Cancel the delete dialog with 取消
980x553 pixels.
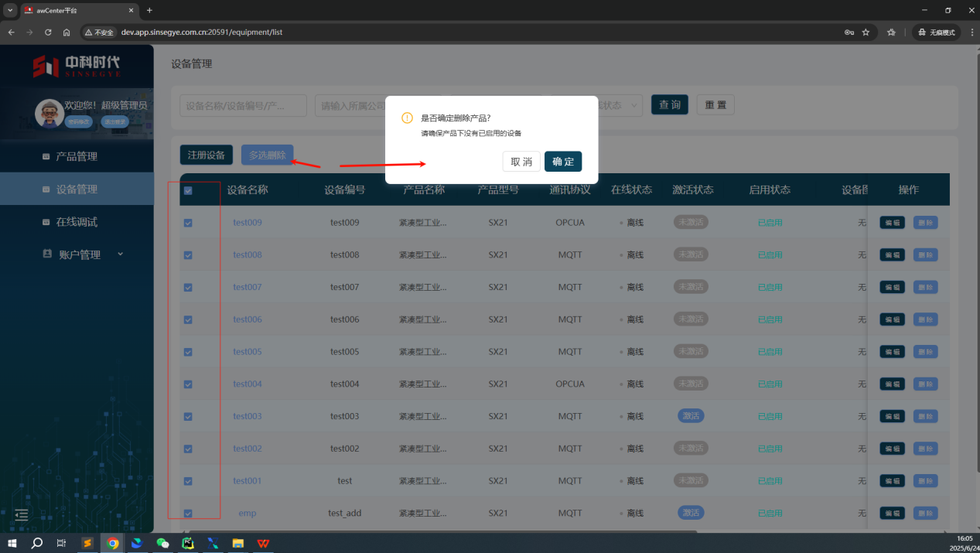(x=521, y=162)
